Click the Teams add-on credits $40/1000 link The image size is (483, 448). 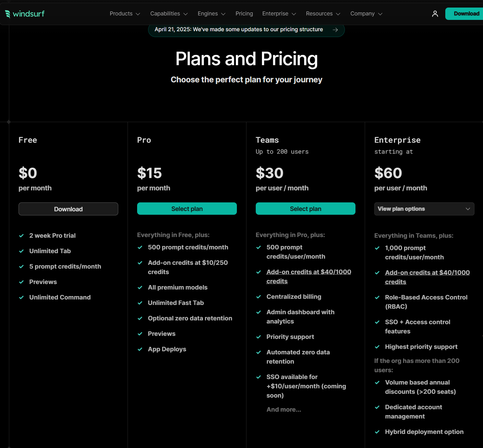point(309,276)
